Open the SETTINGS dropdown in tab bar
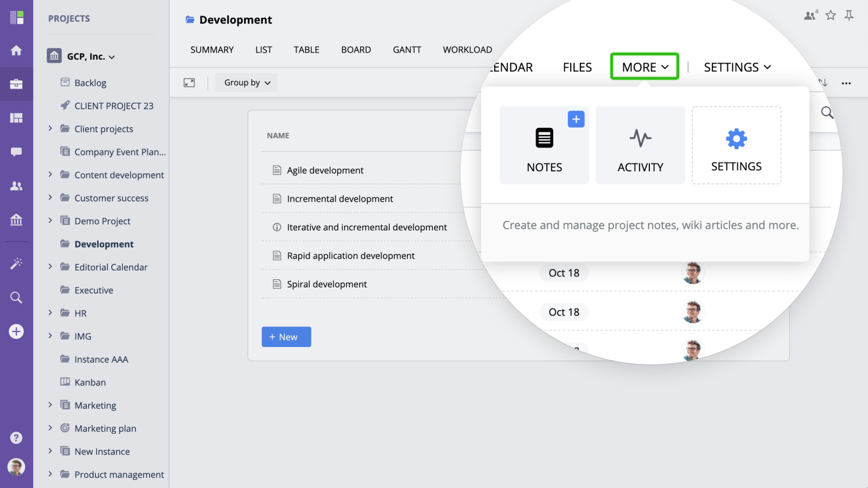The height and width of the screenshot is (488, 868). click(737, 67)
